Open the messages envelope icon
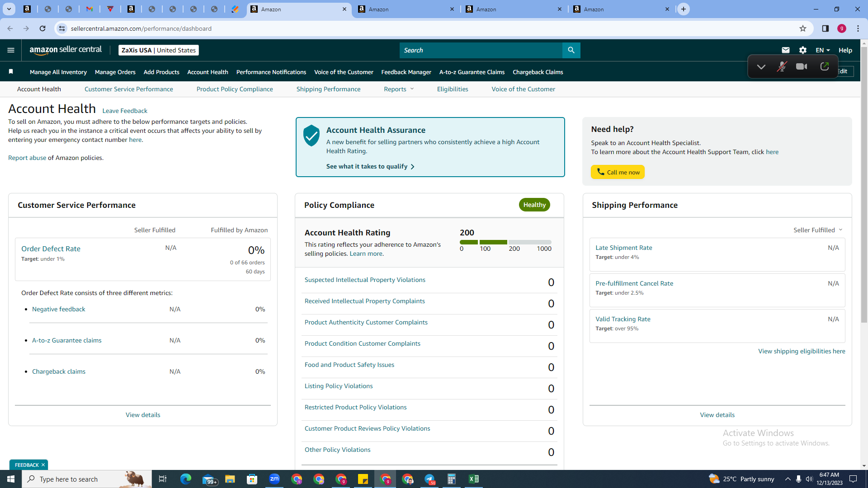This screenshot has height=488, width=868. click(786, 50)
